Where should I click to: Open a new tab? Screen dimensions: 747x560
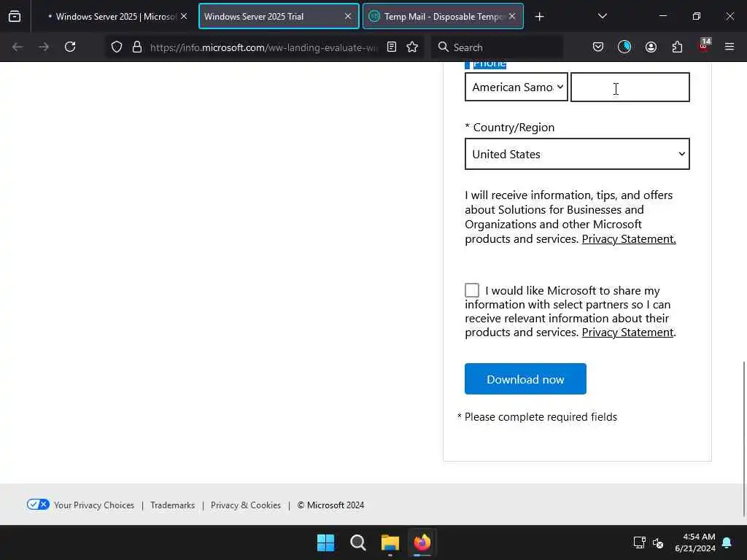tap(539, 17)
